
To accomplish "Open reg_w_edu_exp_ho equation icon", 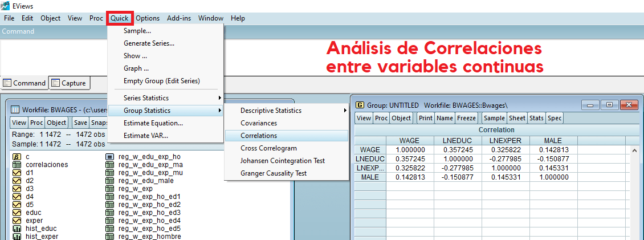I will 109,157.
